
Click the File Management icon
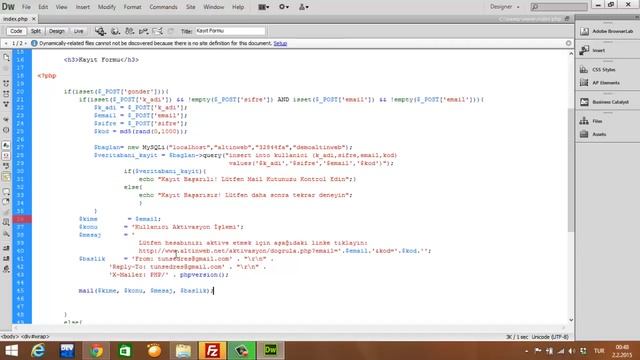tap(129, 31)
